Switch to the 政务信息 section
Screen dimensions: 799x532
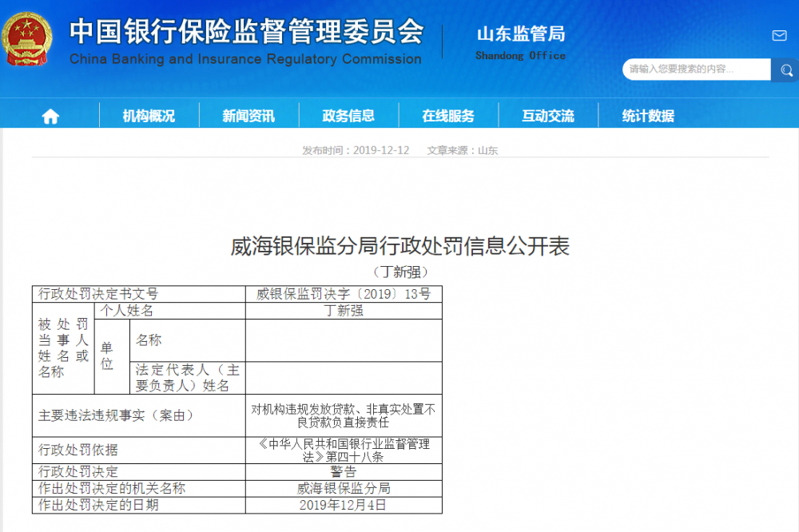pos(348,115)
